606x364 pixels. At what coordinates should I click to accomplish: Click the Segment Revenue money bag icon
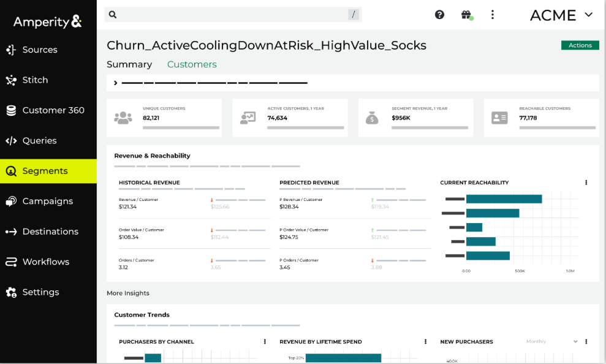[372, 118]
